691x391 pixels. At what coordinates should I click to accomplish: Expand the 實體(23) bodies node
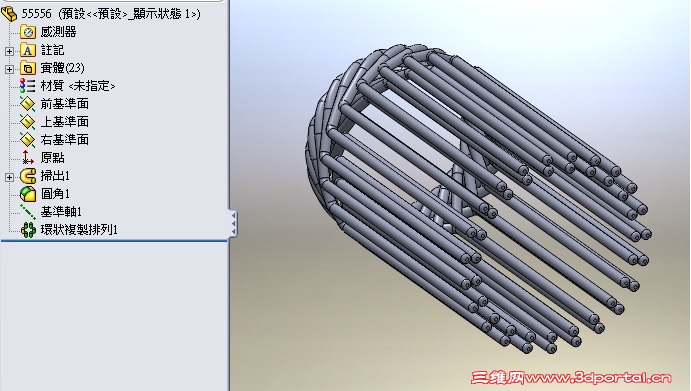pos(9,69)
